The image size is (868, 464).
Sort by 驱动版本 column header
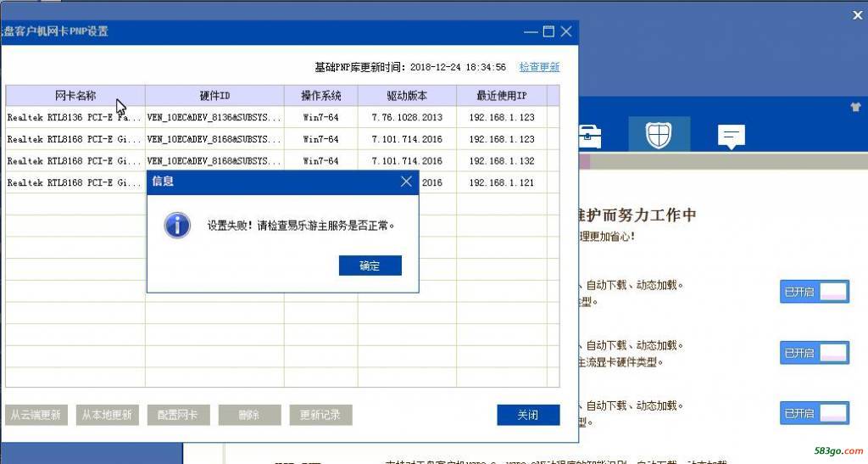pyautogui.click(x=407, y=95)
